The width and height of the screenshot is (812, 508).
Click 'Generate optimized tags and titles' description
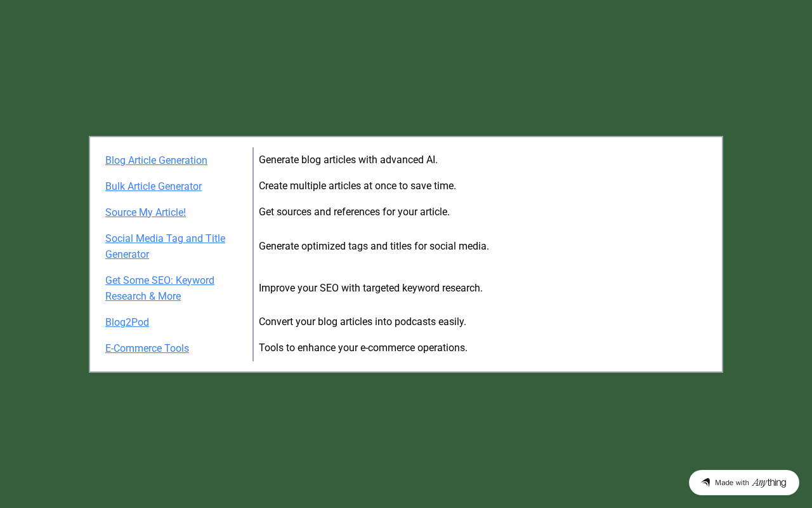[374, 246]
